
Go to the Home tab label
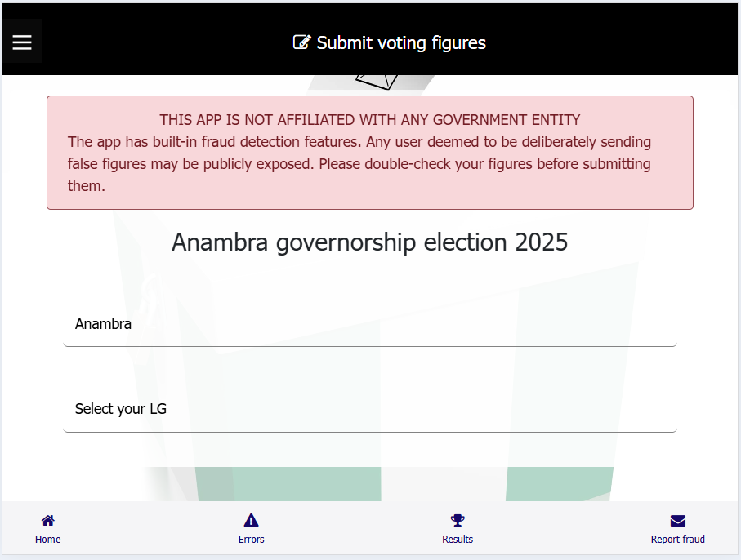coord(47,540)
